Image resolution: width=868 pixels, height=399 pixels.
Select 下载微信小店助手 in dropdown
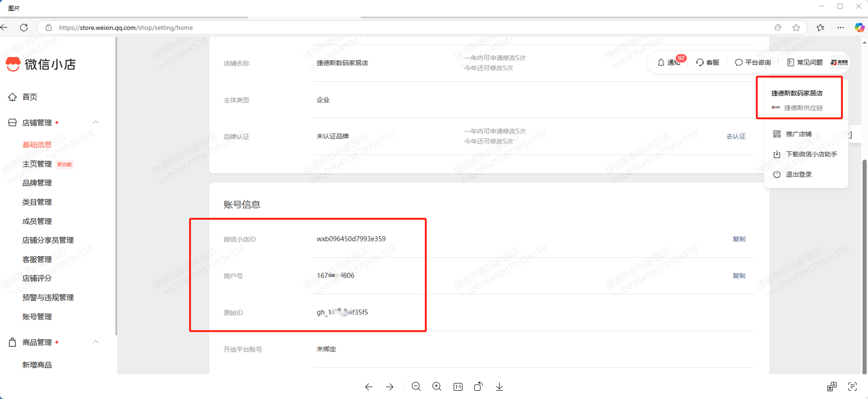click(805, 154)
